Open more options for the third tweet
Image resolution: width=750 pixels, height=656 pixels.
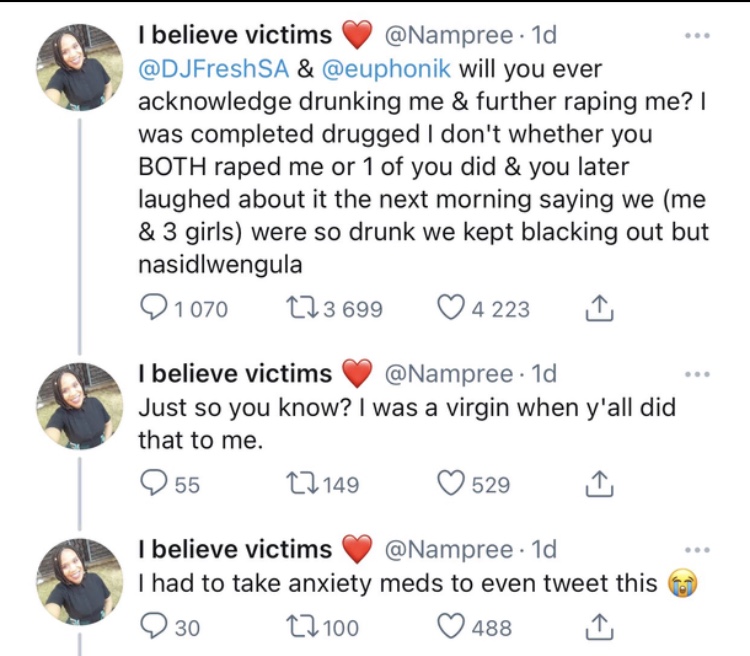pyautogui.click(x=697, y=550)
